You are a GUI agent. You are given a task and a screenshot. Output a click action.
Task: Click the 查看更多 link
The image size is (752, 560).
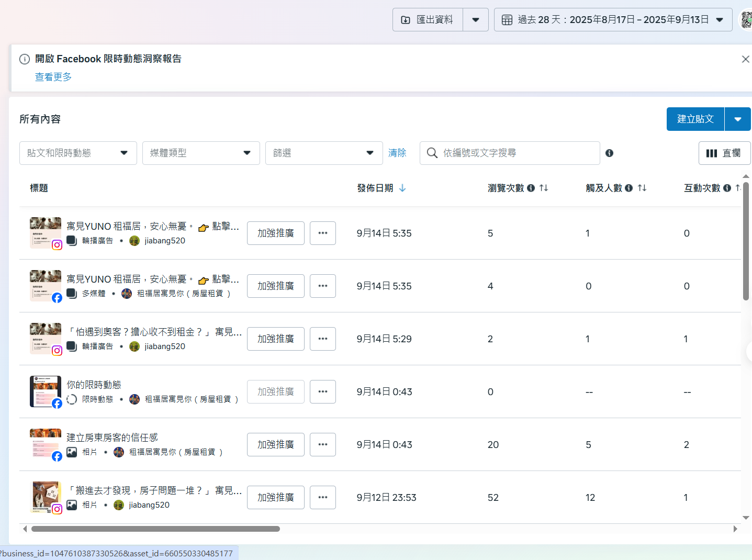(x=53, y=77)
